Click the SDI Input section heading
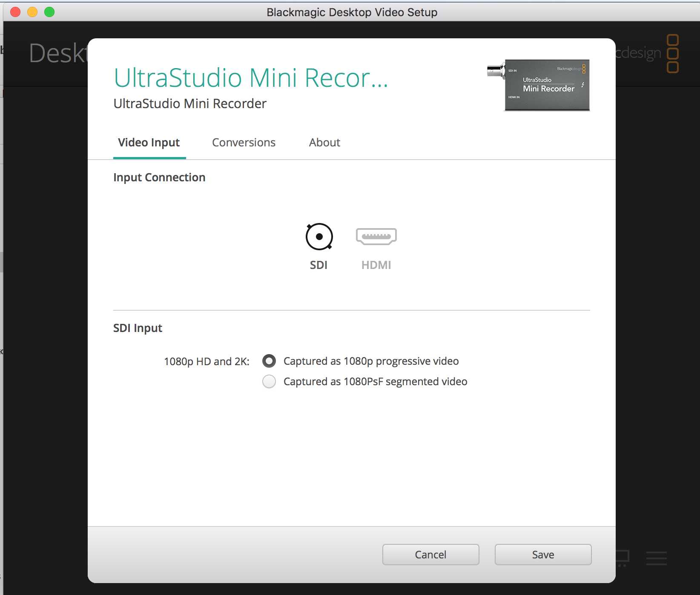Image resolution: width=700 pixels, height=595 pixels. 138,328
